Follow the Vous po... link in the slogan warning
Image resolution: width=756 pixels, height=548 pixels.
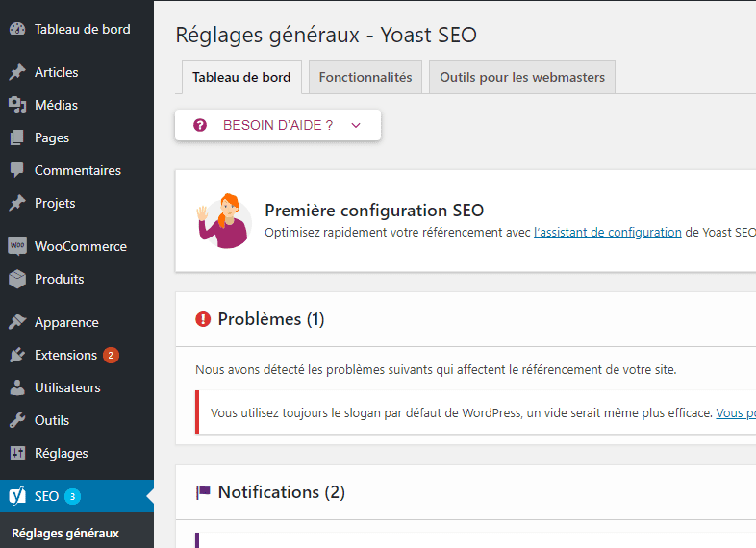(736, 413)
